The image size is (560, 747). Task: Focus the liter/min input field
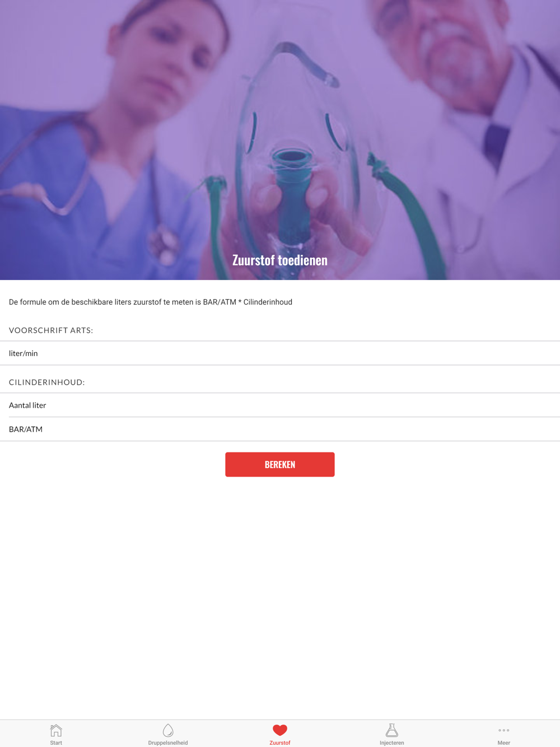[280, 353]
